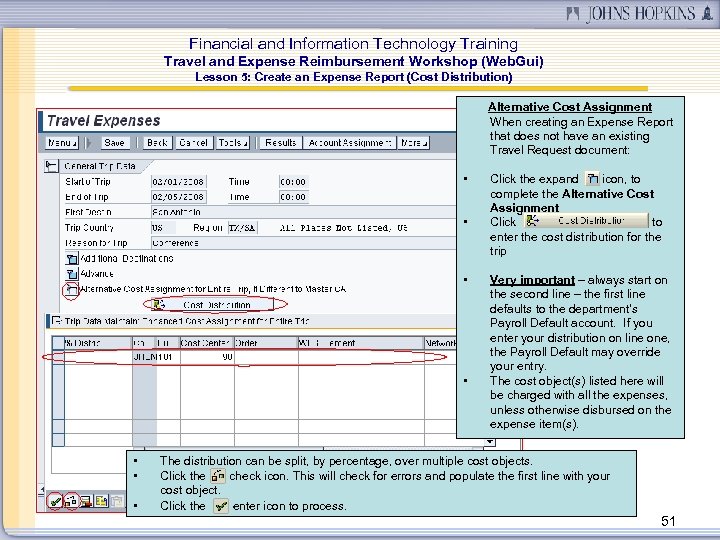Click the check-for-errors icon in bottom toolbar

(71, 501)
